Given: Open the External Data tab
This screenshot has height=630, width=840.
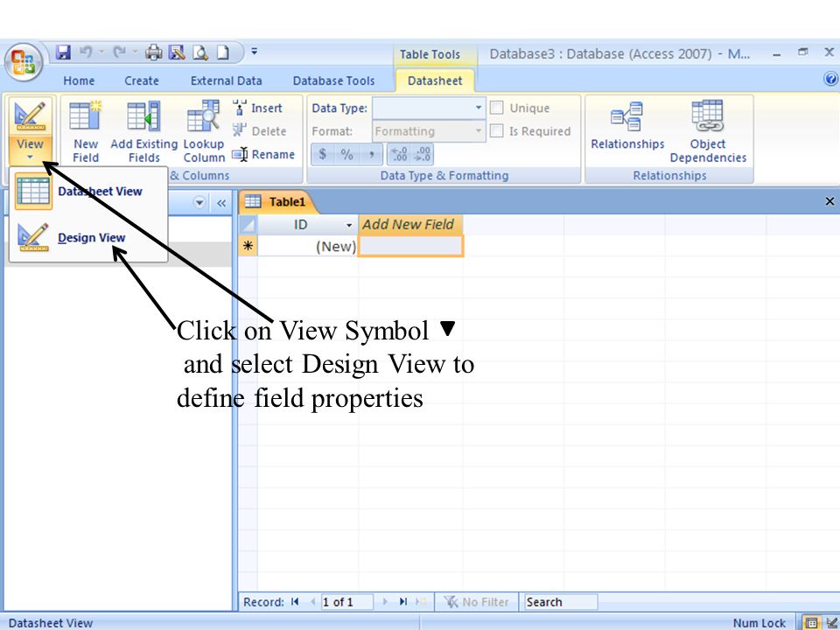Looking at the screenshot, I should coord(226,80).
